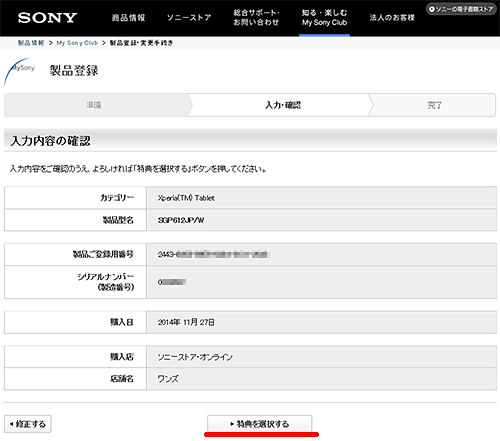Click 製品登録・変更手続き breadcrumb text
Image resolution: width=500 pixels, height=441 pixels.
pos(141,43)
